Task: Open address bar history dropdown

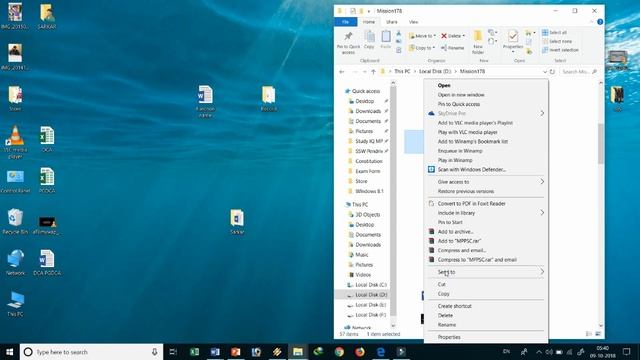Action: (x=545, y=71)
